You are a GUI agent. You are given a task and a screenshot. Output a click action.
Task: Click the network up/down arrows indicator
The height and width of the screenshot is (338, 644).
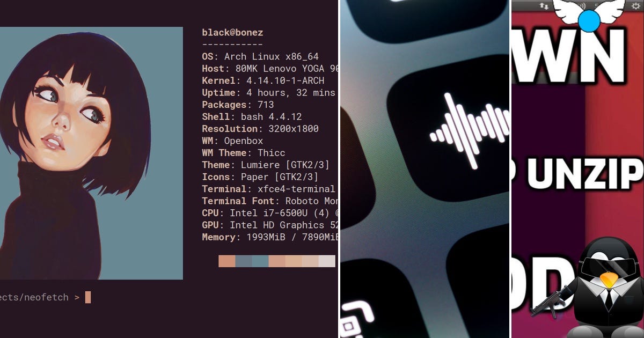pos(544,5)
